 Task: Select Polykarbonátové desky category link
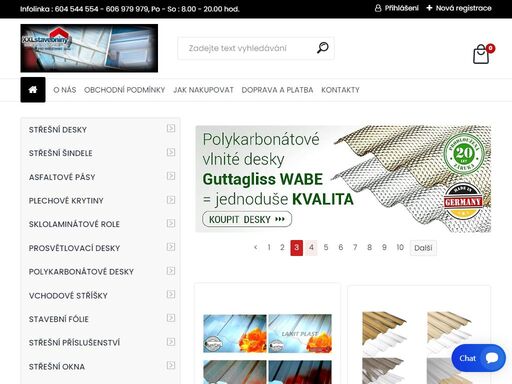pos(81,272)
